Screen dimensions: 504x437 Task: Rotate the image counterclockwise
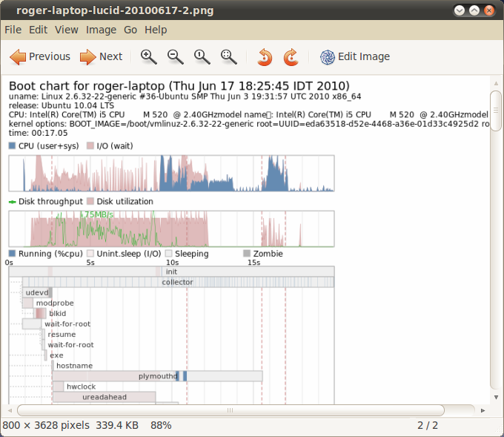coord(265,56)
